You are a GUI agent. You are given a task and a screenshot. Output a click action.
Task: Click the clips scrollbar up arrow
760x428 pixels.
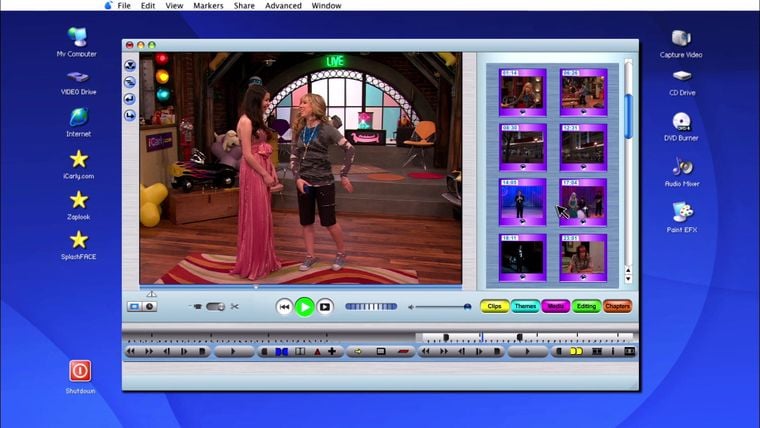pyautogui.click(x=628, y=270)
